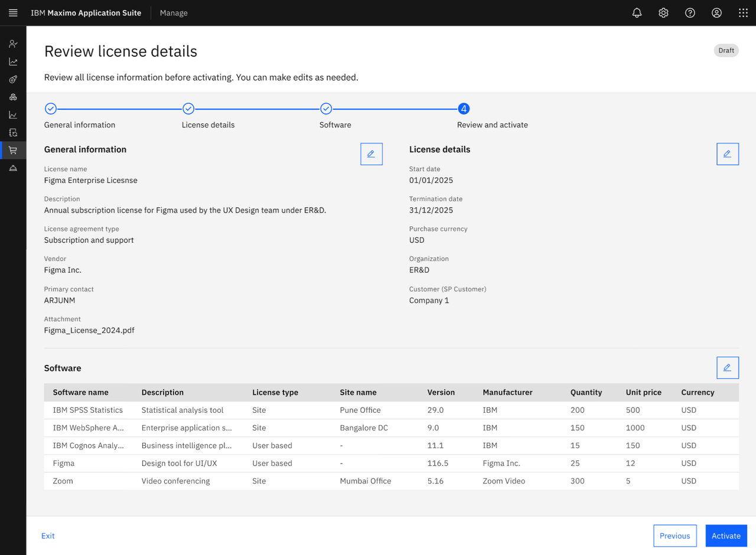The width and height of the screenshot is (756, 555).
Task: Open the hamburger navigation menu
Action: tap(13, 13)
